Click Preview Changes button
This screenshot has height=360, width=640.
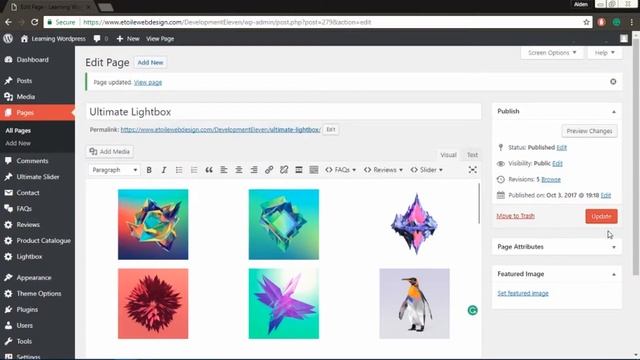click(x=589, y=131)
